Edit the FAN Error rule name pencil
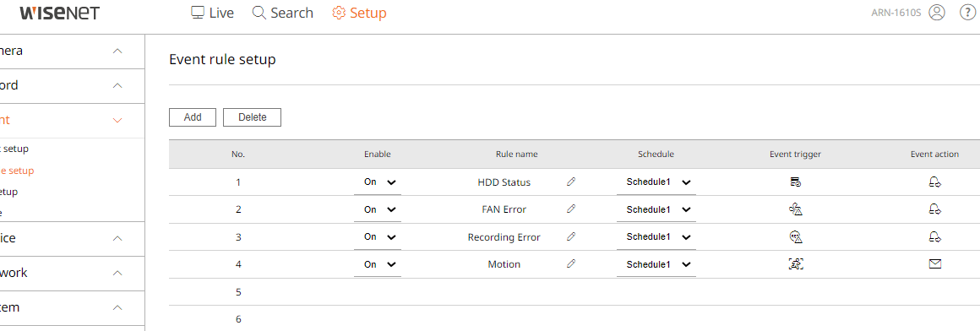980x331 pixels. pyautogui.click(x=570, y=209)
